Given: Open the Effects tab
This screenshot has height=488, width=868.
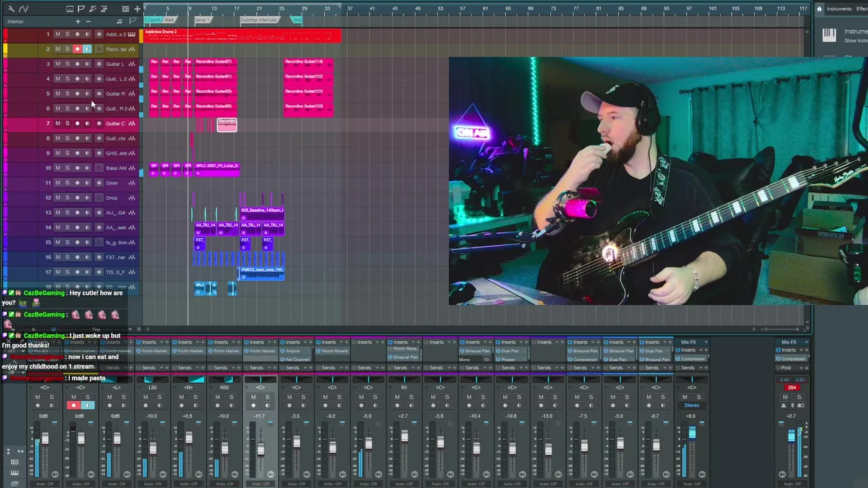Looking at the screenshot, I should pyautogui.click(x=862, y=9).
